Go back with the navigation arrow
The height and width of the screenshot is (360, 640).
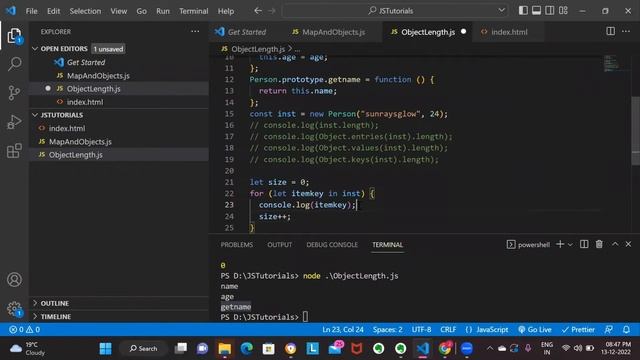(258, 11)
